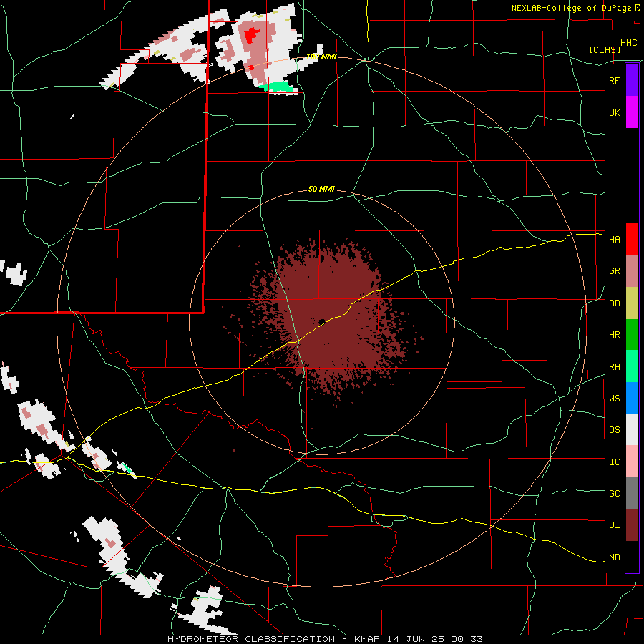This screenshot has height=644, width=644.
Task: Click the HA legend label
Action: pyautogui.click(x=614, y=239)
